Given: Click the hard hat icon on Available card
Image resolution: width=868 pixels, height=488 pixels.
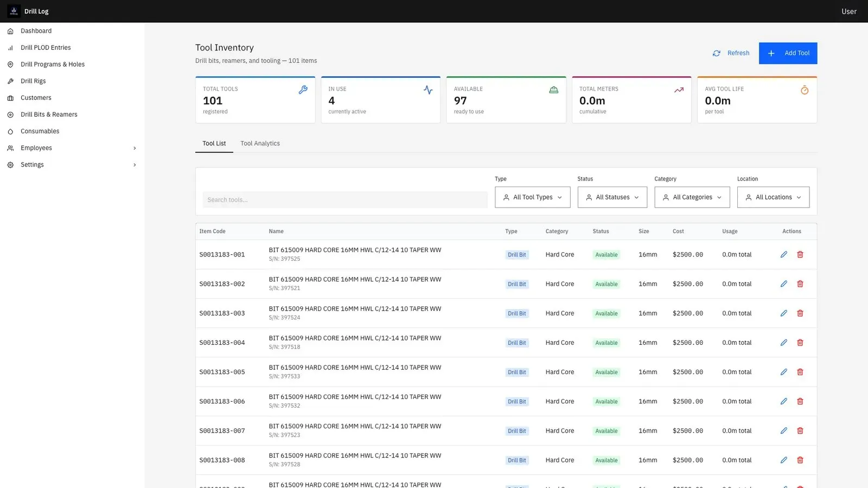Looking at the screenshot, I should 553,90.
